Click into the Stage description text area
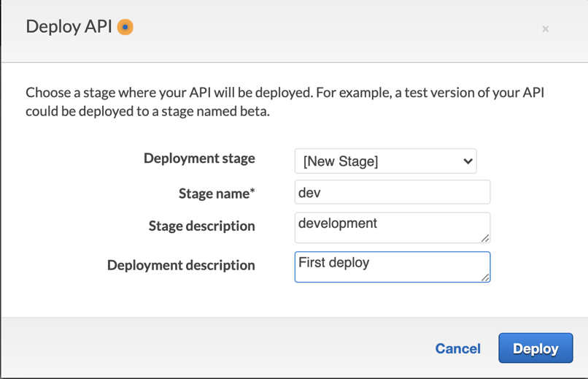The height and width of the screenshot is (379, 588). [x=392, y=228]
